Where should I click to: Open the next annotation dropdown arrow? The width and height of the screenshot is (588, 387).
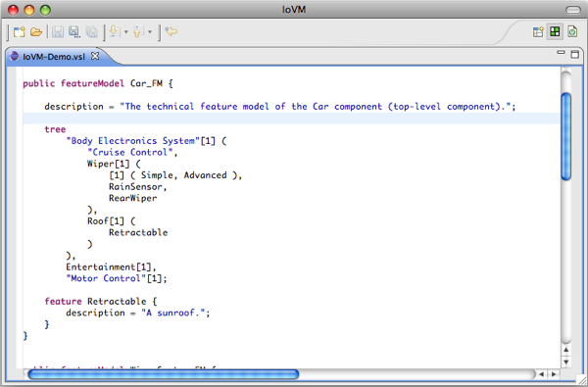[x=126, y=32]
